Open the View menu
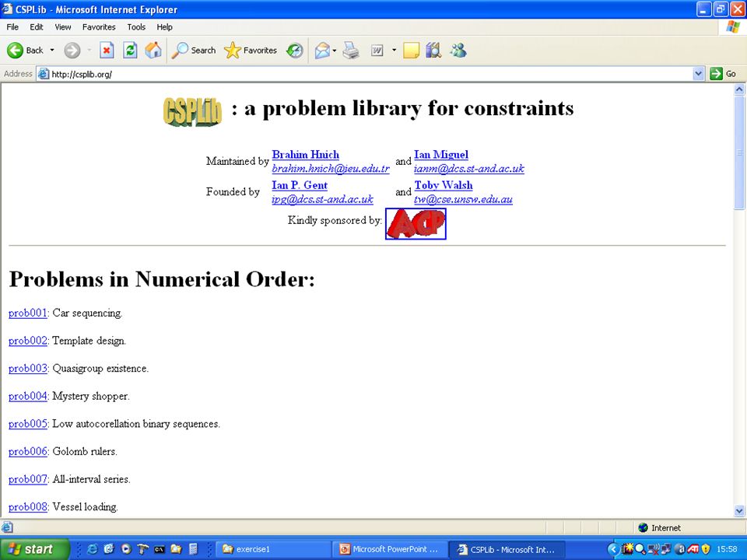 coord(63,27)
